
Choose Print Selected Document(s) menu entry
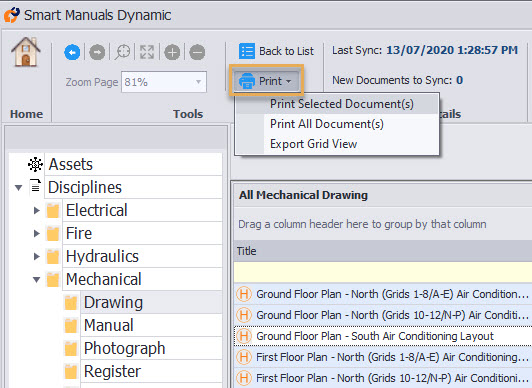(342, 104)
